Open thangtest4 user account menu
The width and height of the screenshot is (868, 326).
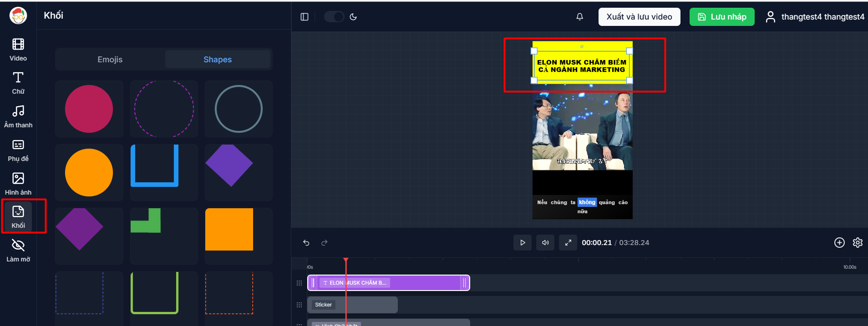[x=815, y=17]
